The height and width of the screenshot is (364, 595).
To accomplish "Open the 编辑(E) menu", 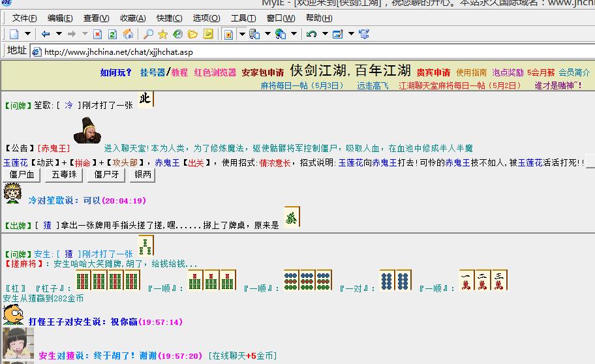I will 60,18.
